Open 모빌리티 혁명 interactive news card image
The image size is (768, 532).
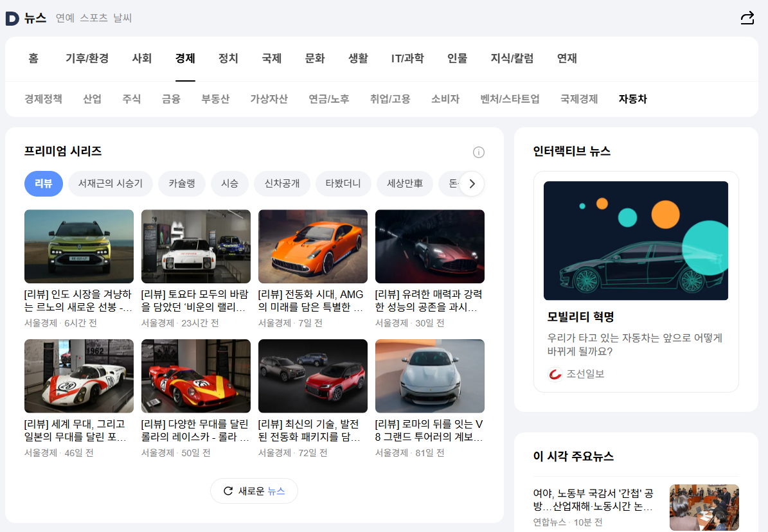636,240
